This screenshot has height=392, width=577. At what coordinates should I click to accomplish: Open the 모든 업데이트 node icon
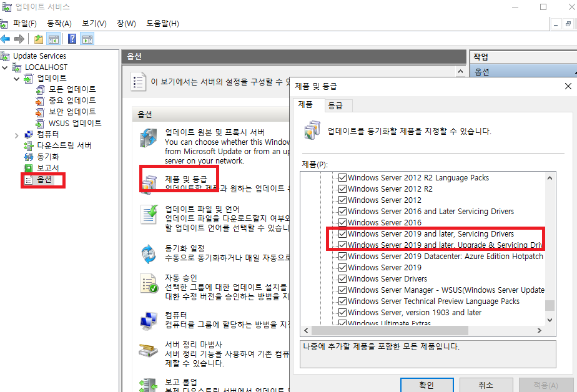click(41, 89)
